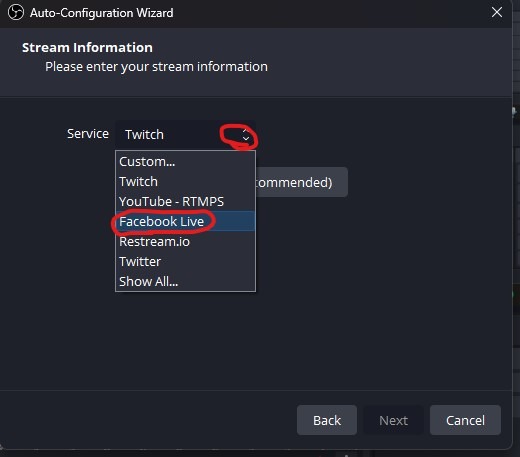Click Show All... to list all services

point(185,281)
